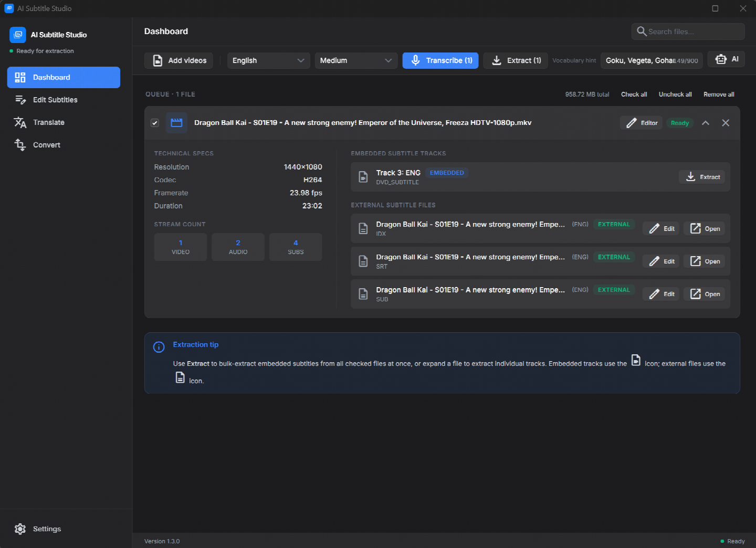The image size is (756, 548).
Task: Click Ready for extraction status text
Action: point(45,51)
